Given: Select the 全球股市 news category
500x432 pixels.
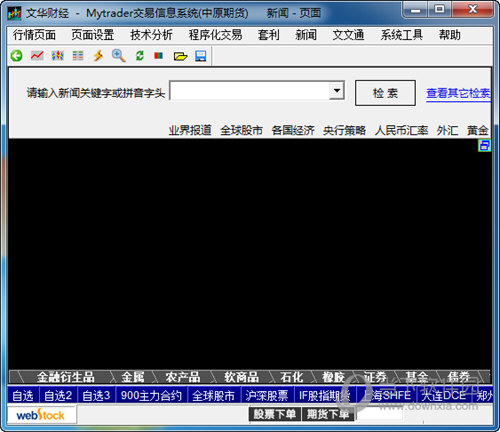Looking at the screenshot, I should 241,130.
